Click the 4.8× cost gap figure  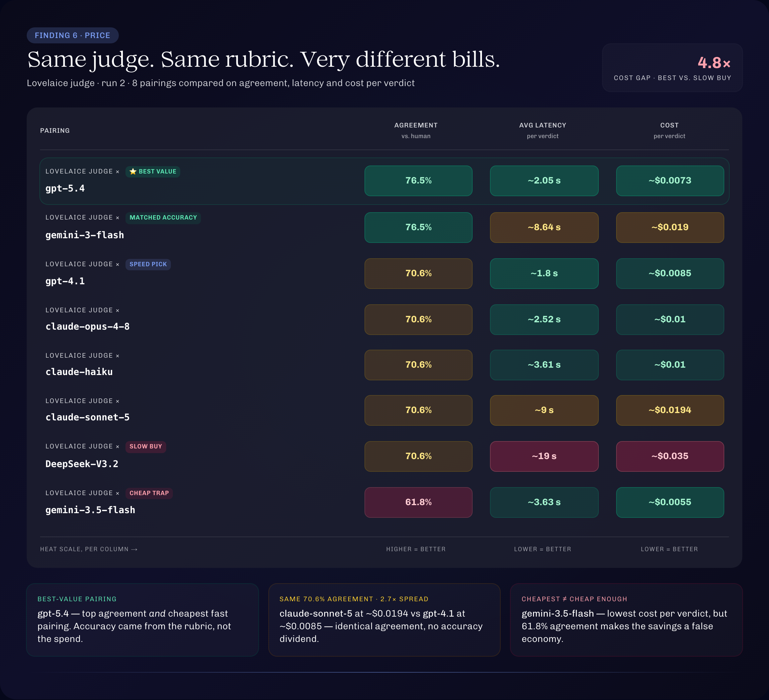click(x=714, y=63)
